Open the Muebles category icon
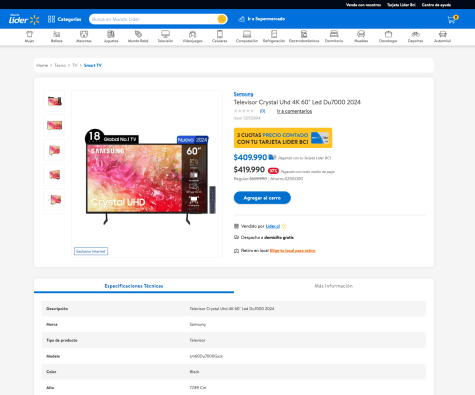Screen dimensions: 475x395 [x=361, y=37]
